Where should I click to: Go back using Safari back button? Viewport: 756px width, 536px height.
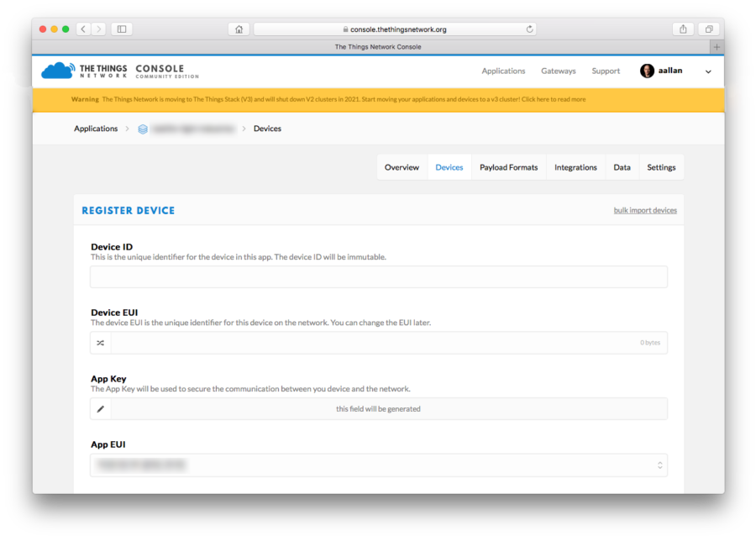click(83, 29)
